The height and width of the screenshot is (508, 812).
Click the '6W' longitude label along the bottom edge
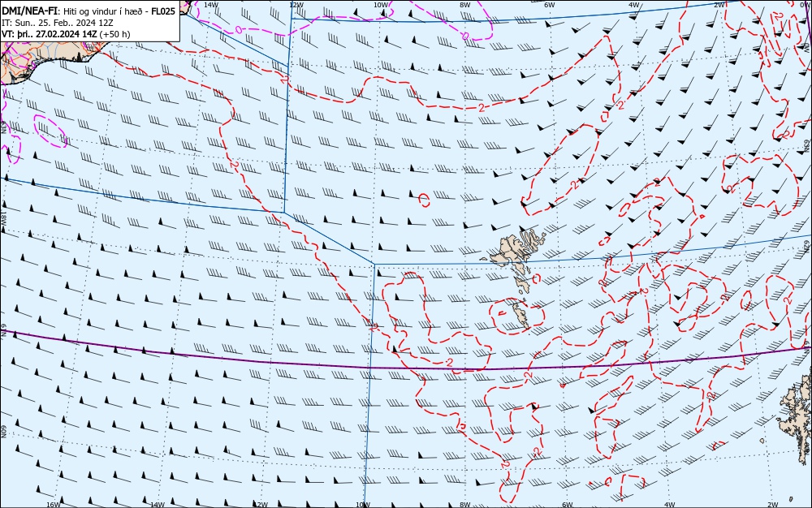tap(568, 505)
